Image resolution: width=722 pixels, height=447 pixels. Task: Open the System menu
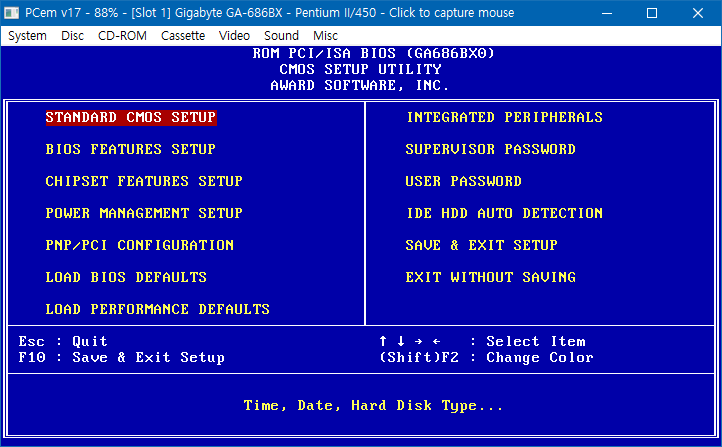27,36
